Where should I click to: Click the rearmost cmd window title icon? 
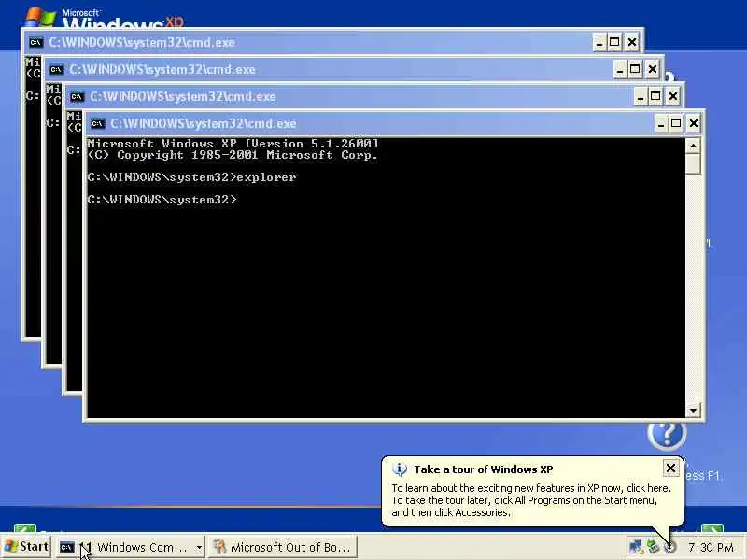click(35, 43)
